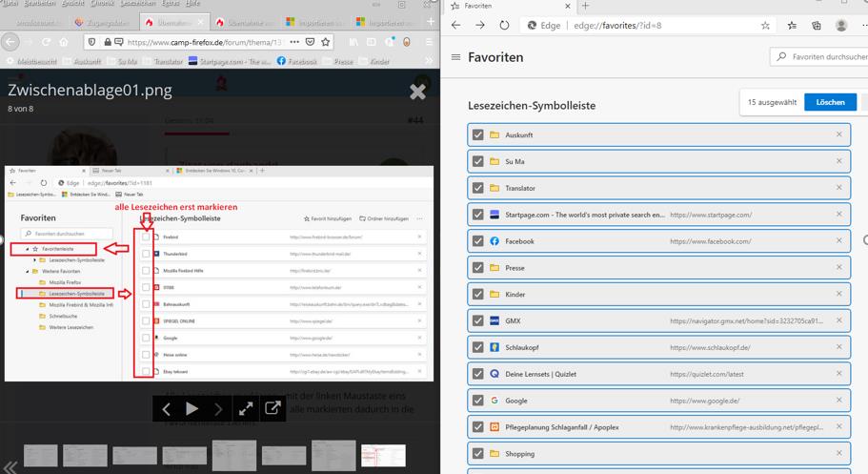Go to the previous image in lightbox
The image size is (868, 474).
tap(166, 409)
